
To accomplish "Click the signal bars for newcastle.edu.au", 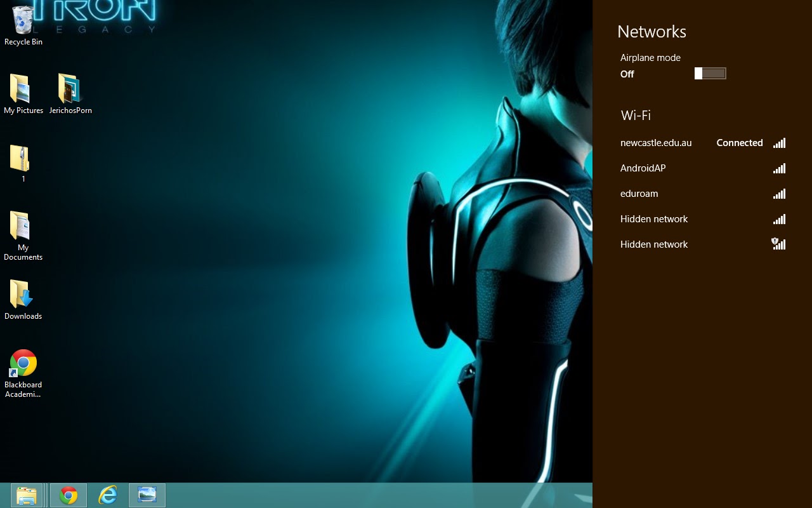I will [x=779, y=143].
